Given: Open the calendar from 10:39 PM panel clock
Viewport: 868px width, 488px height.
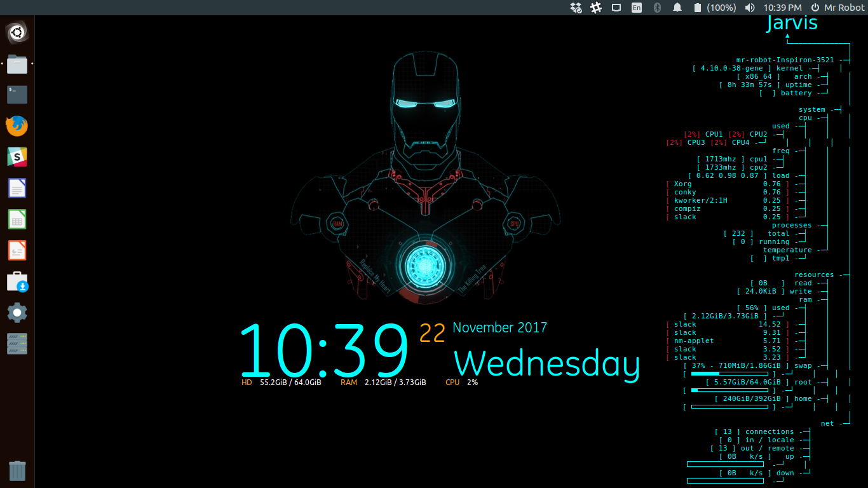Looking at the screenshot, I should point(782,8).
